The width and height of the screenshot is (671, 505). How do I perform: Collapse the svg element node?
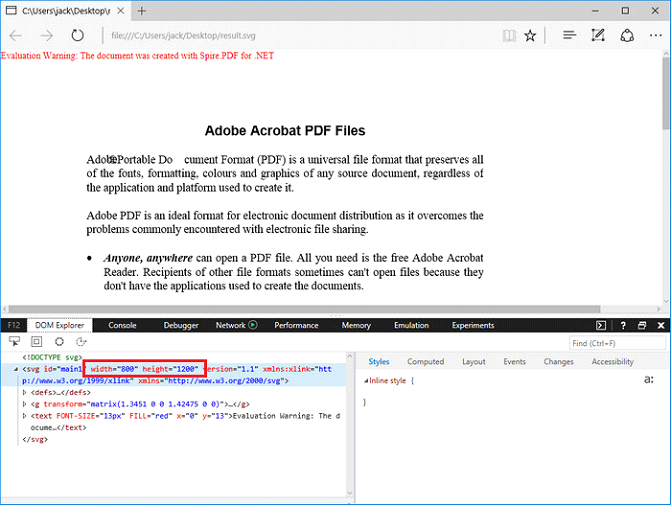(16, 369)
